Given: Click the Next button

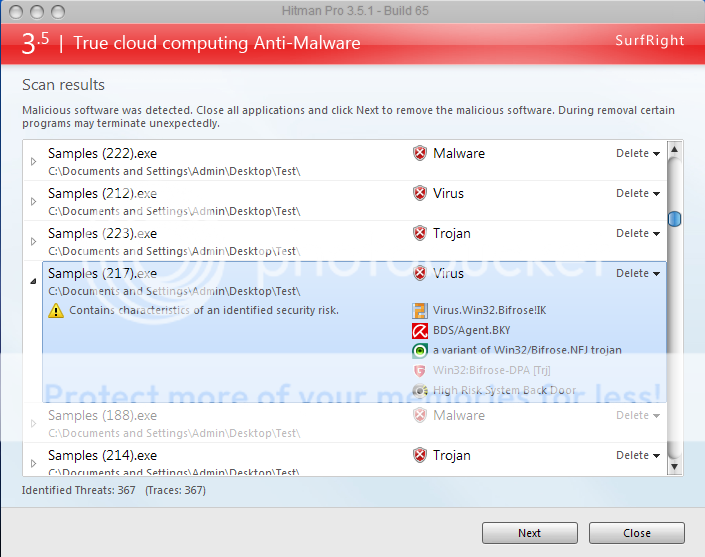Looking at the screenshot, I should click(x=529, y=533).
